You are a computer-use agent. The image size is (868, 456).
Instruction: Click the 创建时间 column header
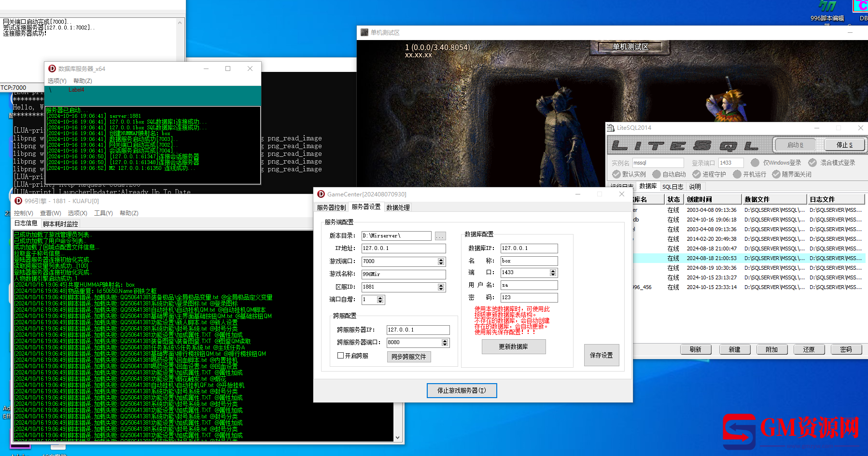point(713,199)
